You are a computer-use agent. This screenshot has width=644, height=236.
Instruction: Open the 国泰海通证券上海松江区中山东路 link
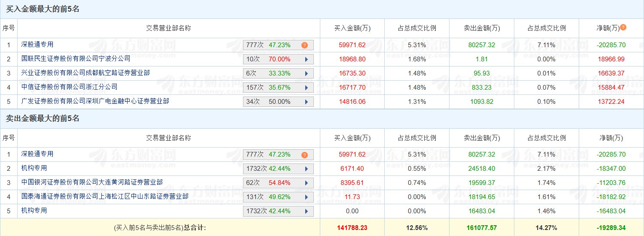point(105,196)
